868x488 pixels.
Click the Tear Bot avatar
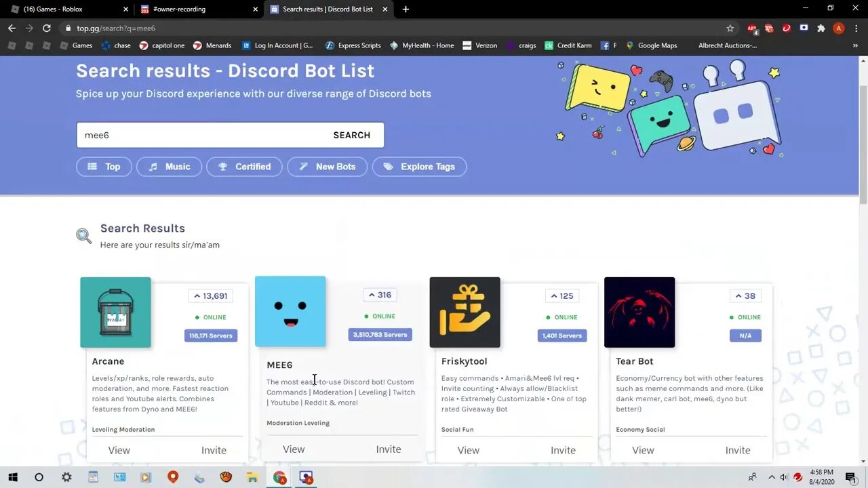tap(639, 312)
